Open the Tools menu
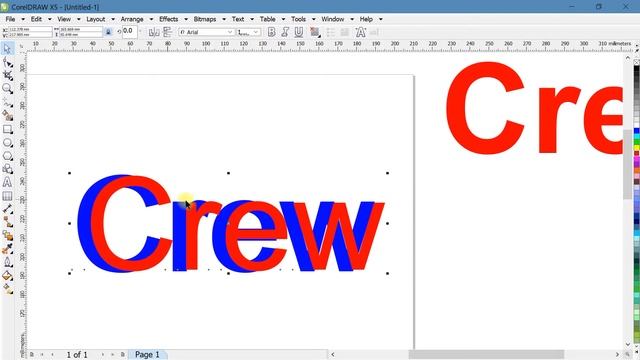Image resolution: width=640 pixels, height=360 pixels. (298, 19)
